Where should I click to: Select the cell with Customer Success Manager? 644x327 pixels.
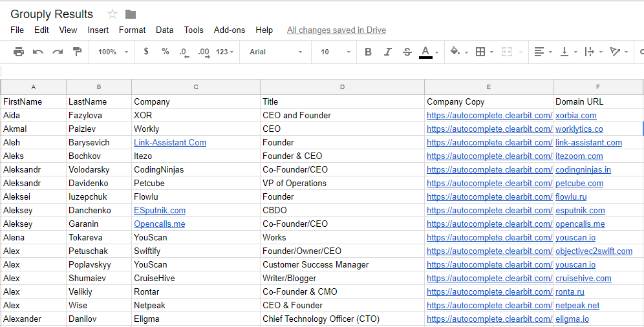click(342, 264)
